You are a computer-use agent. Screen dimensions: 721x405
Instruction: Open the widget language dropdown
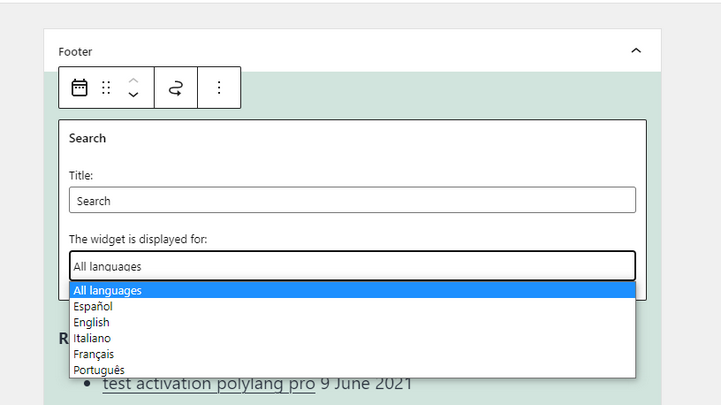pyautogui.click(x=352, y=266)
